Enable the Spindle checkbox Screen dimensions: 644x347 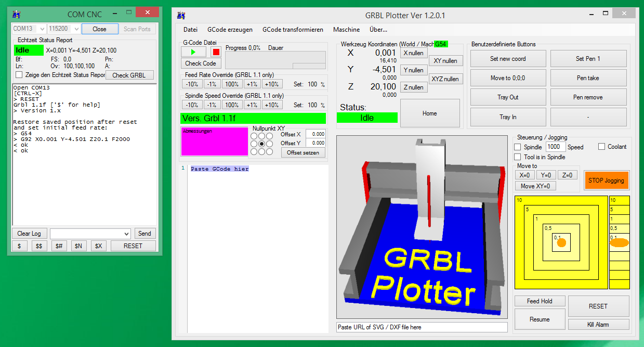tap(517, 147)
